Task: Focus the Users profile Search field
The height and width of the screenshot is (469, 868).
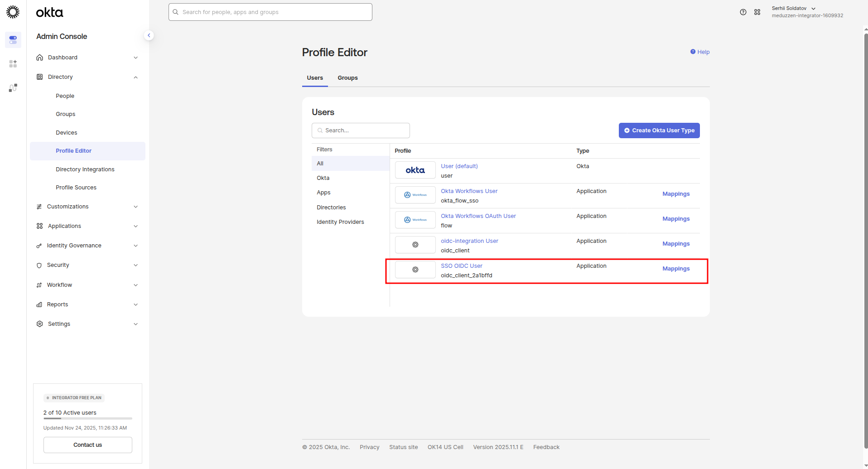Action: [x=361, y=131]
